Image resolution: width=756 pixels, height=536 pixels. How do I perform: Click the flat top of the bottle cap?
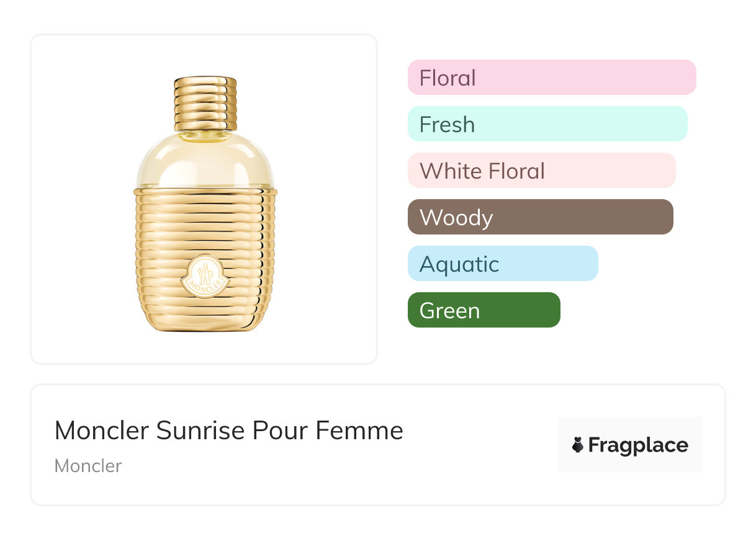click(x=205, y=80)
